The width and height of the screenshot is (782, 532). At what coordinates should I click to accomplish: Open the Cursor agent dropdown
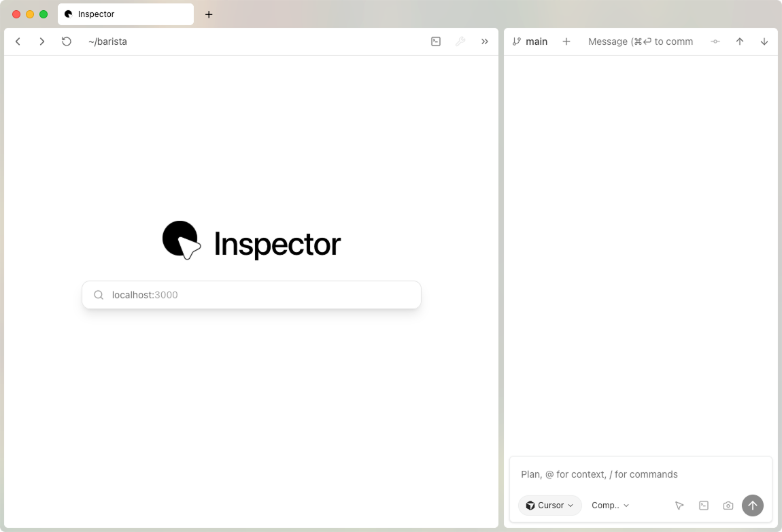[x=549, y=506]
